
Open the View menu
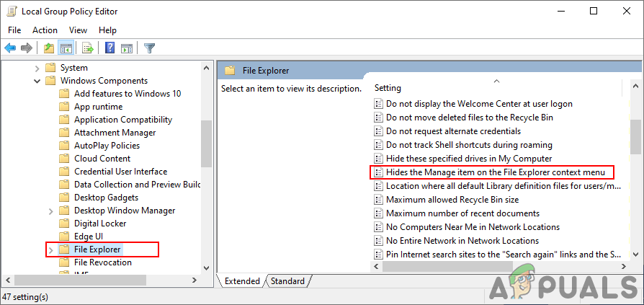point(78,30)
